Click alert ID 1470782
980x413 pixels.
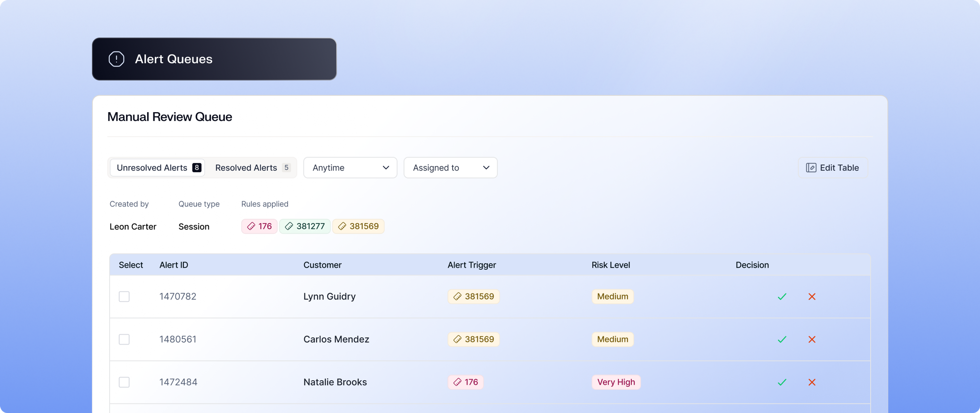click(x=178, y=296)
